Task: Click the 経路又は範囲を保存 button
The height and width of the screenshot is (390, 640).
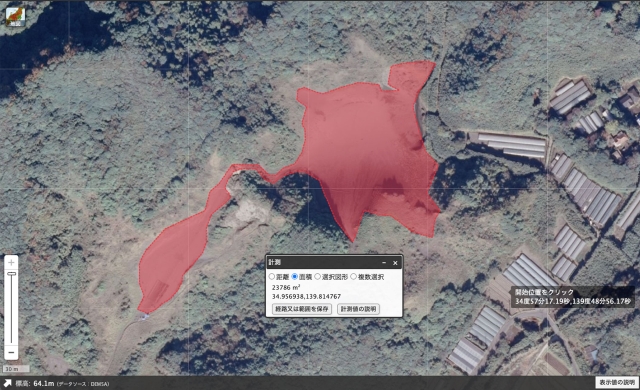Action: tap(302, 309)
